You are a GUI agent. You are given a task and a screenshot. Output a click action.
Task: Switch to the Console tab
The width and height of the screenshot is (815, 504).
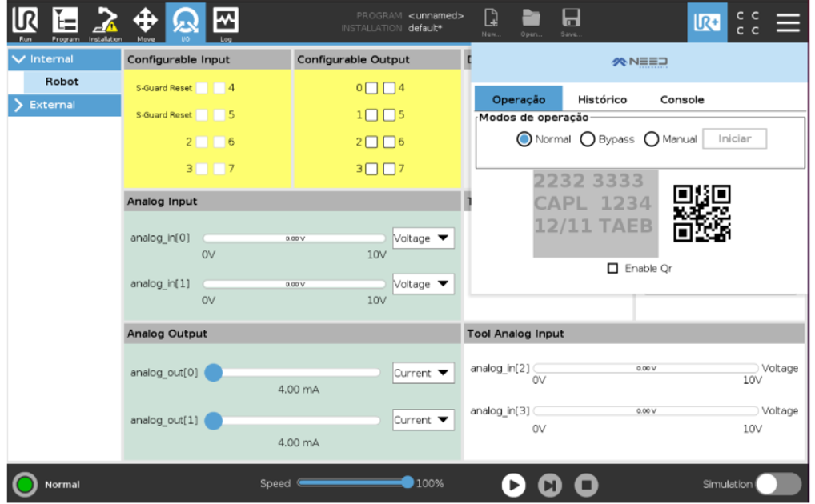682,100
